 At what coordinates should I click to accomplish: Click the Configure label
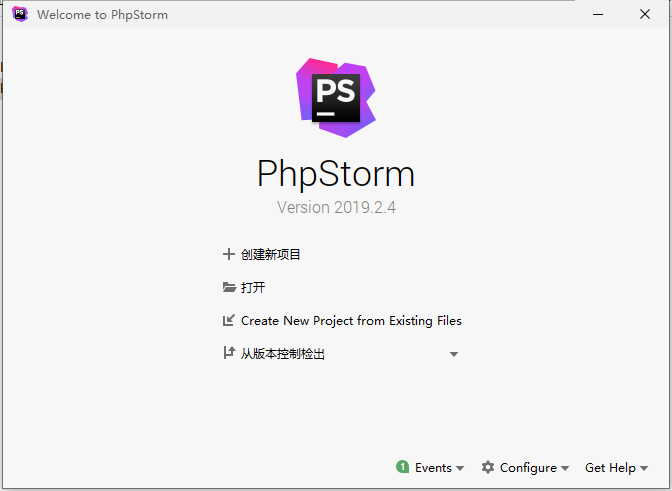coord(528,468)
